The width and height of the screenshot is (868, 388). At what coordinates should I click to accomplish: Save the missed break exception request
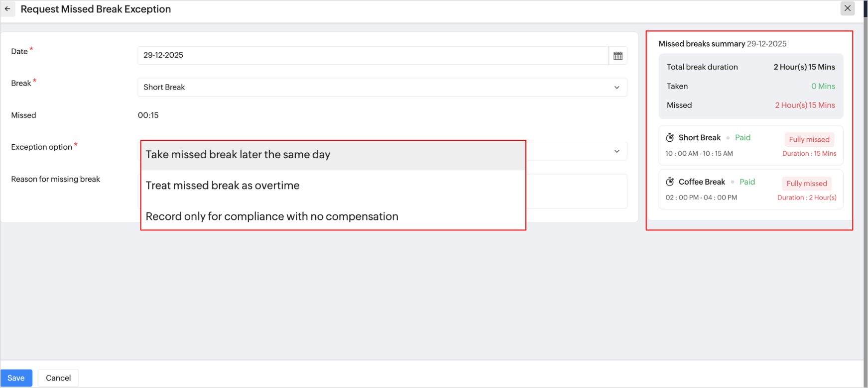point(16,378)
